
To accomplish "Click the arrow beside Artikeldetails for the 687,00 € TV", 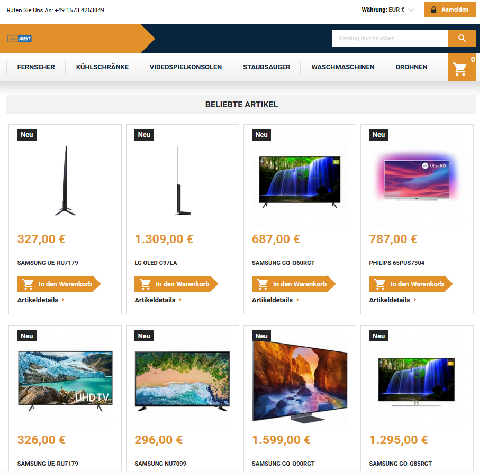I will 298,300.
